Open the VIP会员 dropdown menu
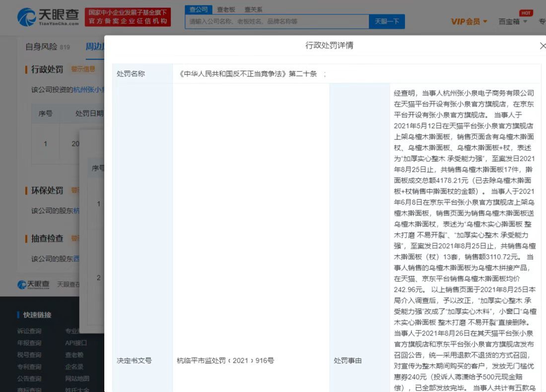 (x=469, y=21)
